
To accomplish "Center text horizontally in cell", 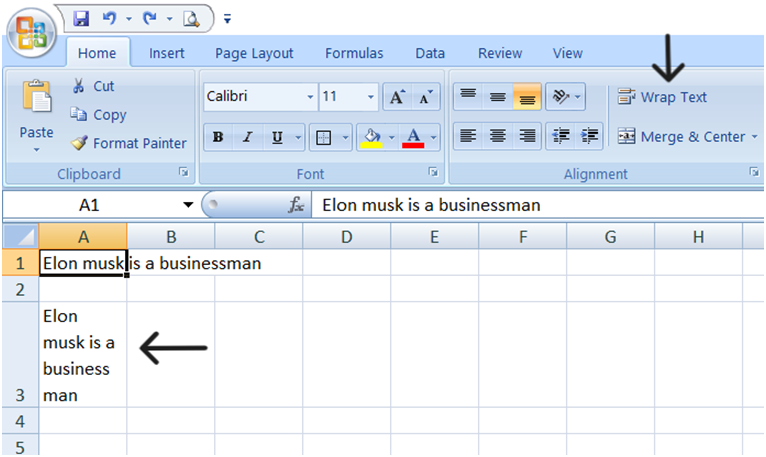I will [x=498, y=136].
